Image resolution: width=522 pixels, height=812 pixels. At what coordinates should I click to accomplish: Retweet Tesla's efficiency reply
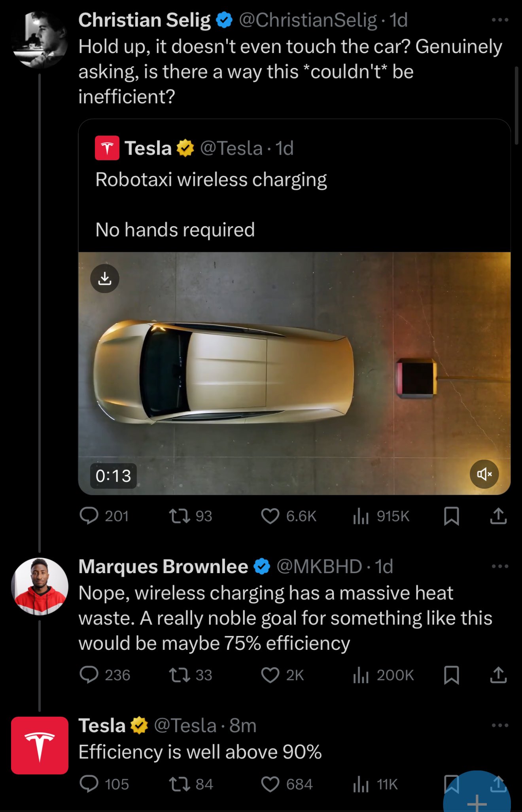point(180,784)
